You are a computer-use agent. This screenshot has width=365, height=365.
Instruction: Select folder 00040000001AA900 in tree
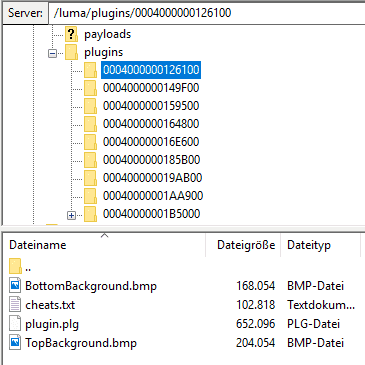coord(153,196)
